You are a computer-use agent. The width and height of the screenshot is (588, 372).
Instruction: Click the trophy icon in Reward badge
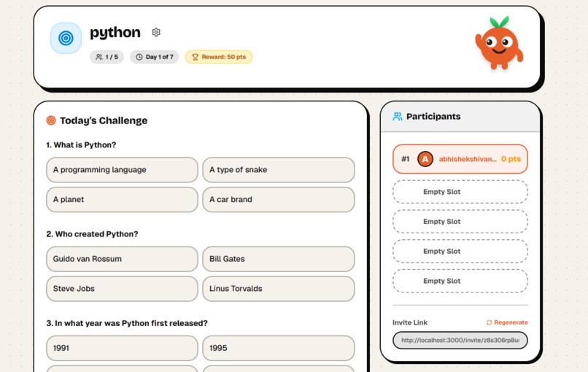(x=195, y=57)
